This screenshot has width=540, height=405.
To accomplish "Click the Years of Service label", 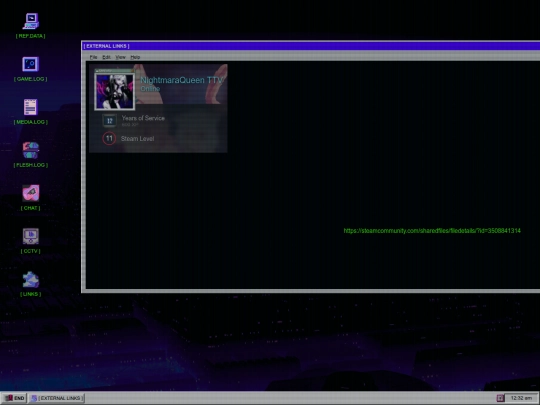I will 143,118.
